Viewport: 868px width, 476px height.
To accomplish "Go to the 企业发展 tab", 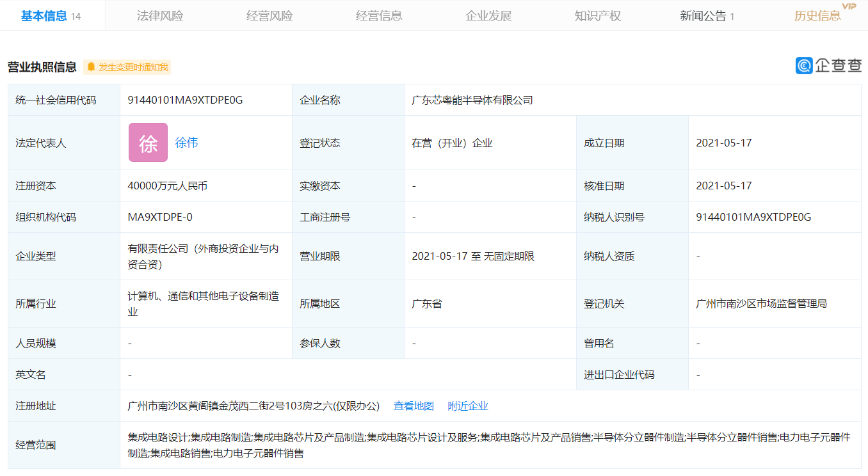I will [488, 16].
